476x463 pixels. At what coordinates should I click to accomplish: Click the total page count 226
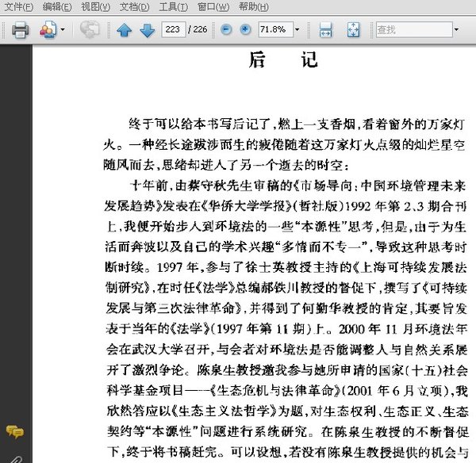click(201, 29)
